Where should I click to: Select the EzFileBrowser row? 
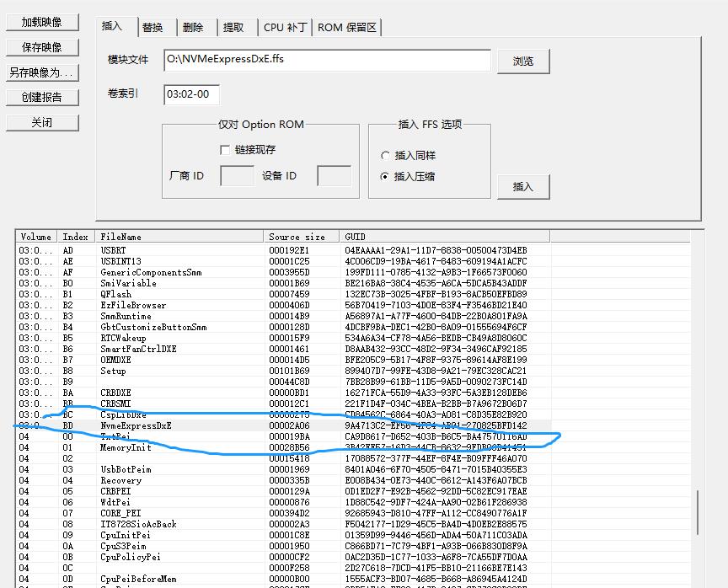coord(283,305)
